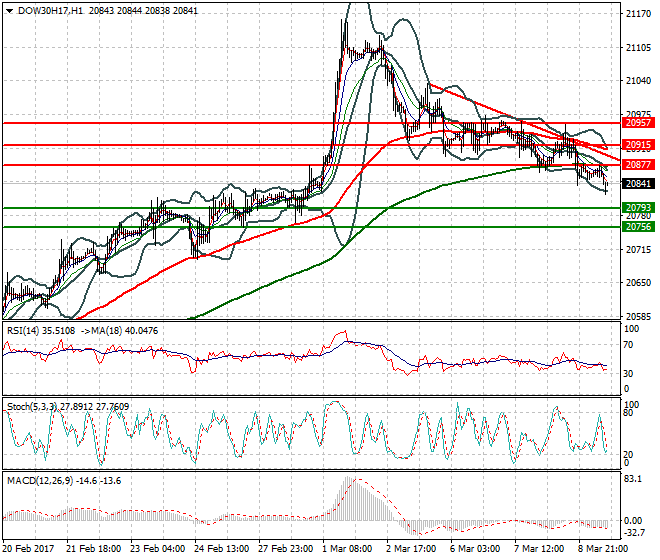Click the 7 Mar 12:00 time label
The width and height of the screenshot is (660, 560).
(539, 549)
